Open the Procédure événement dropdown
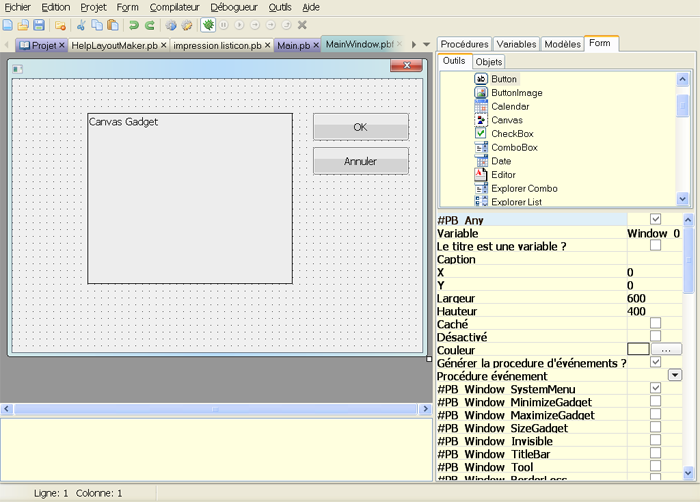 (674, 375)
